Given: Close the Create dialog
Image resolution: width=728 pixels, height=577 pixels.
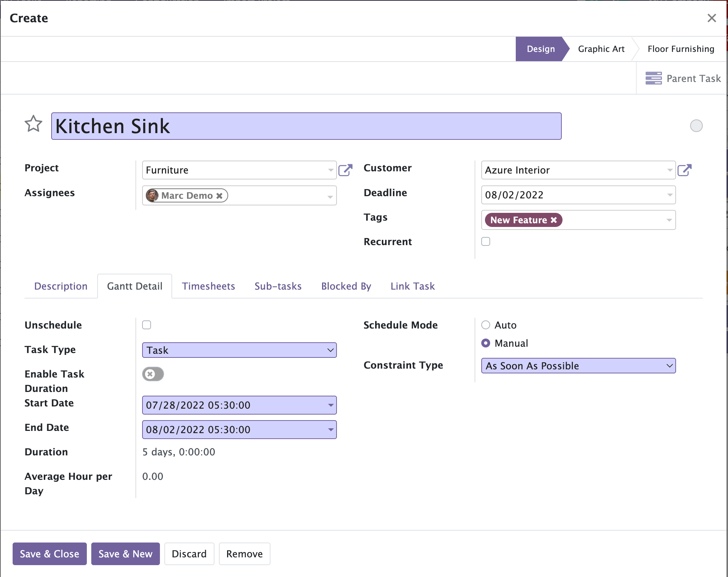Looking at the screenshot, I should tap(711, 18).
